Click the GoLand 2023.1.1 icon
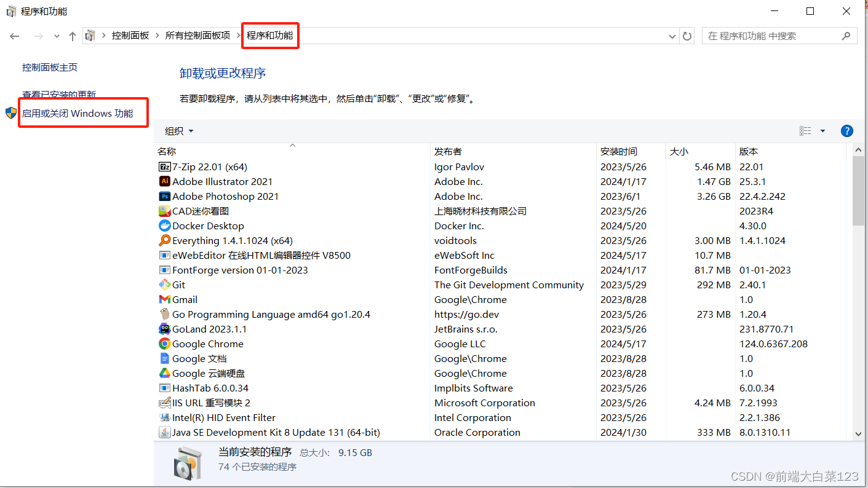Image resolution: width=868 pixels, height=488 pixels. (x=164, y=329)
